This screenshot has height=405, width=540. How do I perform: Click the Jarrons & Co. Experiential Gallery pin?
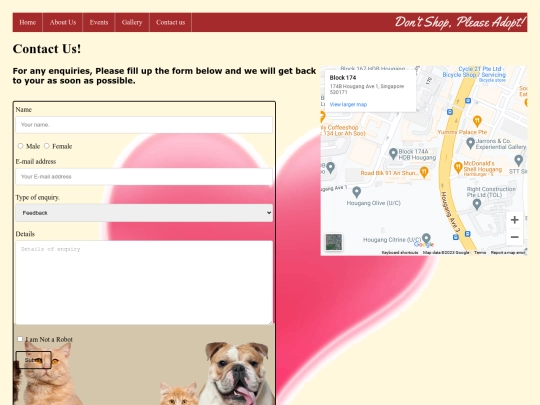[470, 143]
